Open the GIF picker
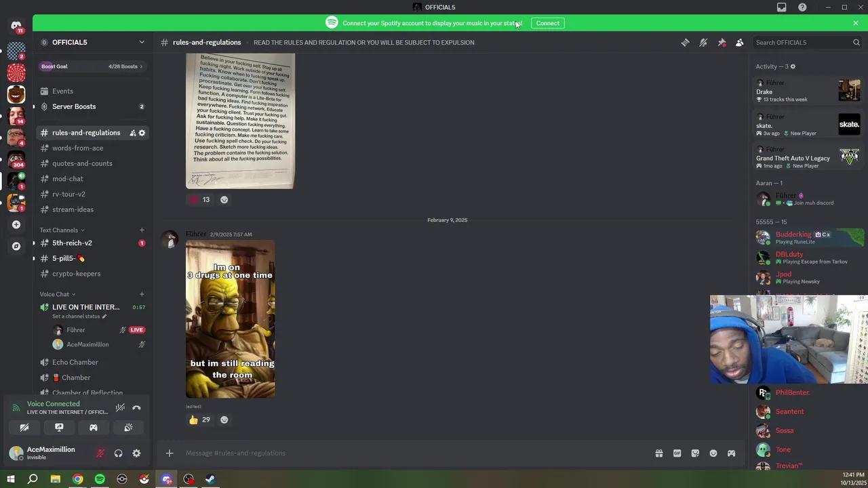 pyautogui.click(x=677, y=453)
